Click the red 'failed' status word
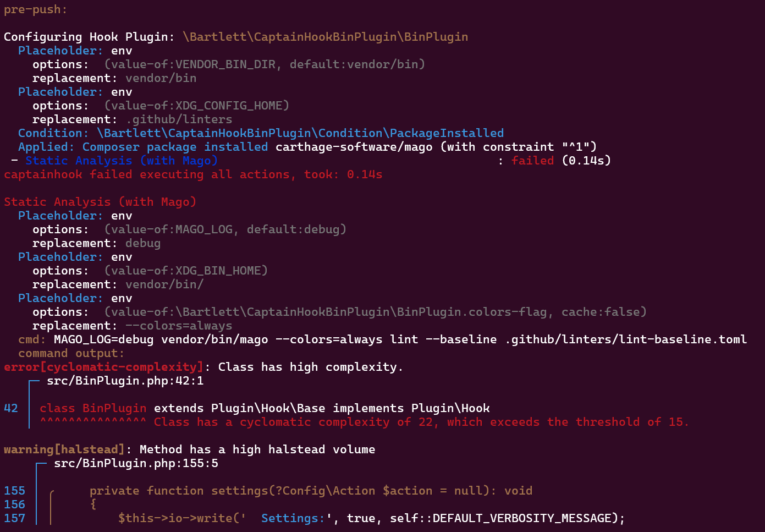765x532 pixels. coord(532,161)
